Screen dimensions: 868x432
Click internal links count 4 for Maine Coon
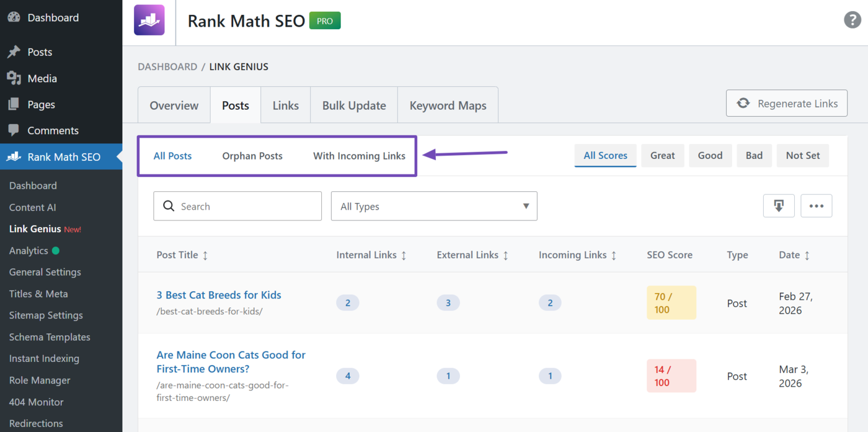tap(348, 376)
